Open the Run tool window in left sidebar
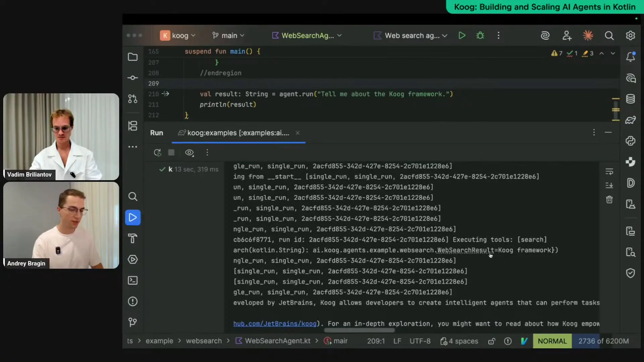 pyautogui.click(x=133, y=218)
